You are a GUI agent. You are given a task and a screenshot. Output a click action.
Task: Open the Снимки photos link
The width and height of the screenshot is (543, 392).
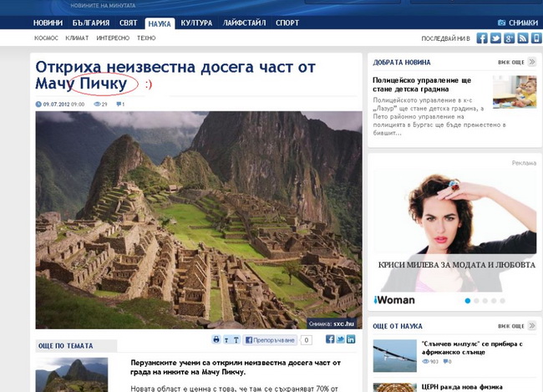point(523,23)
